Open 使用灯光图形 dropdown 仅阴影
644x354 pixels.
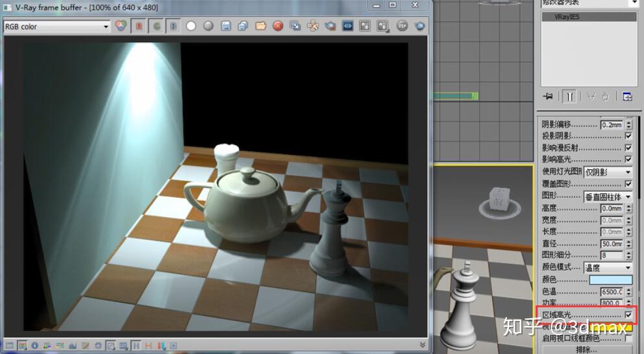[608, 172]
